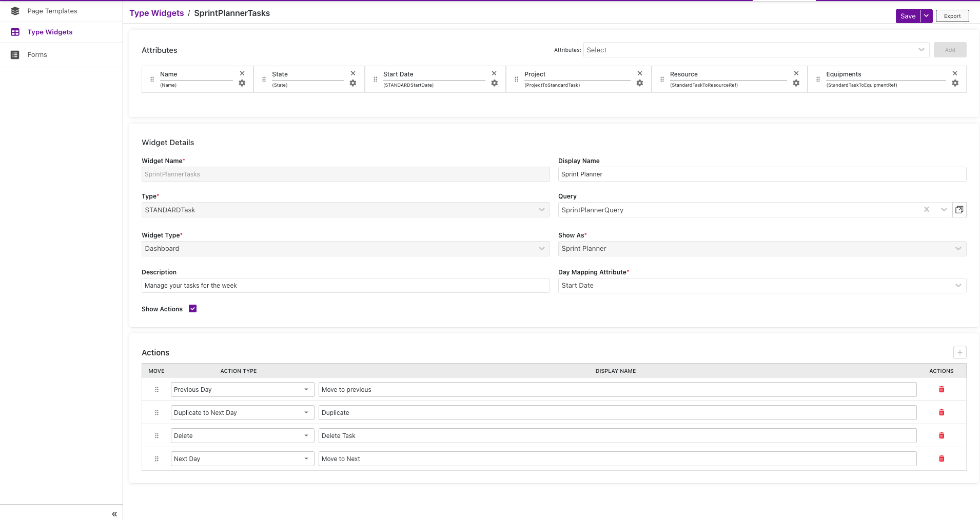Image resolution: width=980 pixels, height=519 pixels.
Task: Click the Display Name input field
Action: [762, 174]
